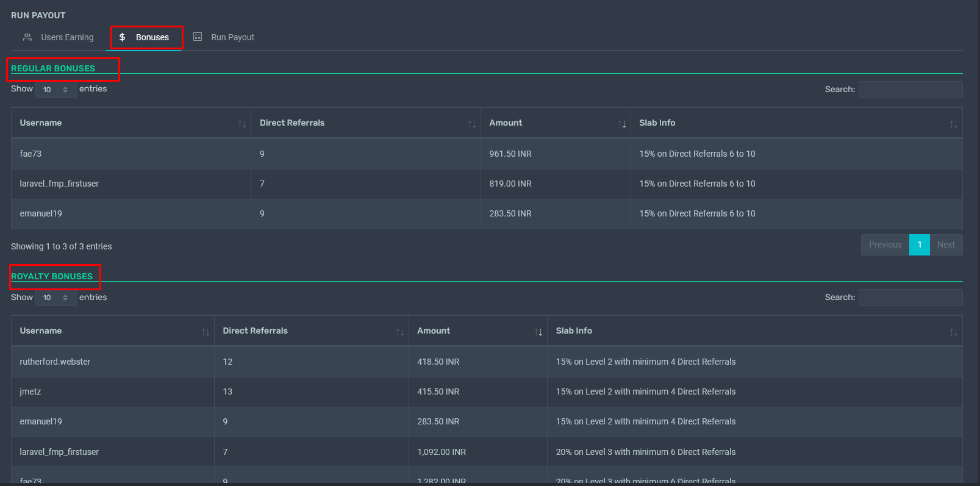
Task: Sort Royalty Bonuses Amount column arrows
Action: pos(538,332)
